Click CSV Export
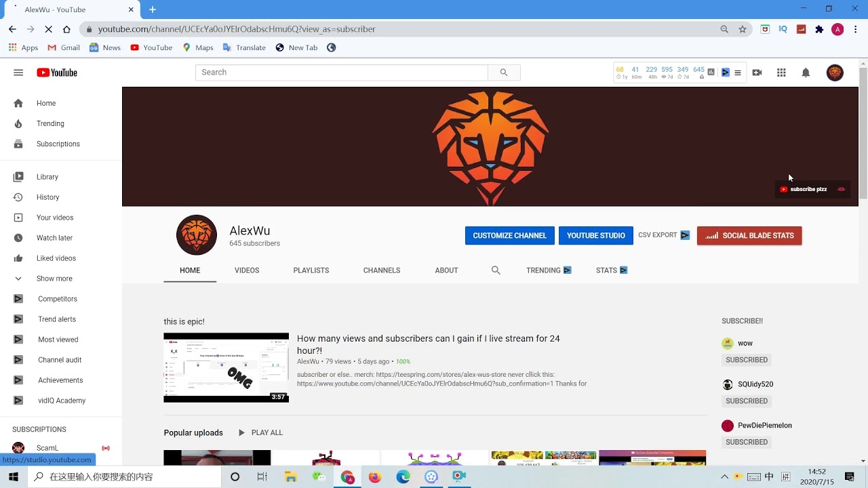The image size is (868, 488). click(x=663, y=235)
